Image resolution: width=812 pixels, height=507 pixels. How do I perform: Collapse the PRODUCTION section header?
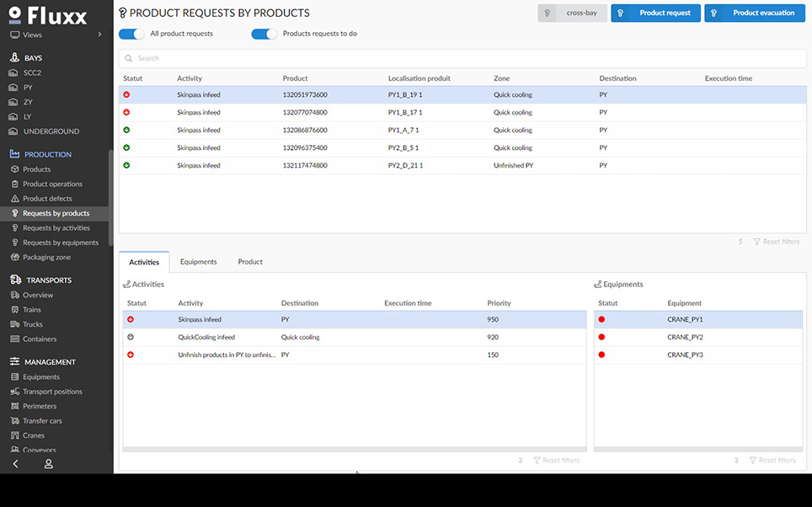(x=48, y=155)
